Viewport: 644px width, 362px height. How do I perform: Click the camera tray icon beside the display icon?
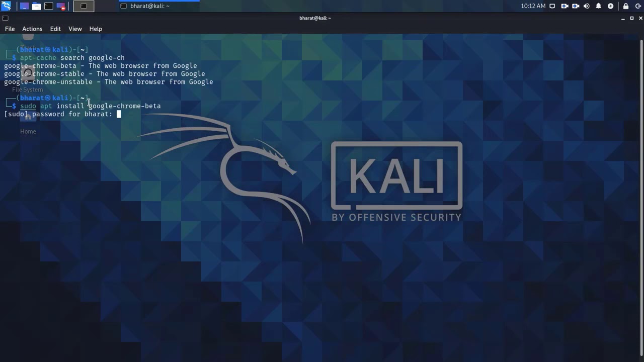(565, 6)
